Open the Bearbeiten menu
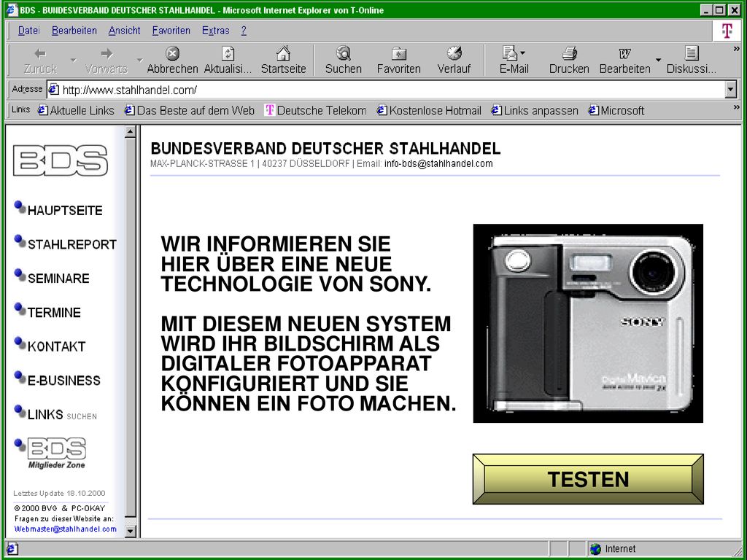The image size is (747, 560). [74, 31]
